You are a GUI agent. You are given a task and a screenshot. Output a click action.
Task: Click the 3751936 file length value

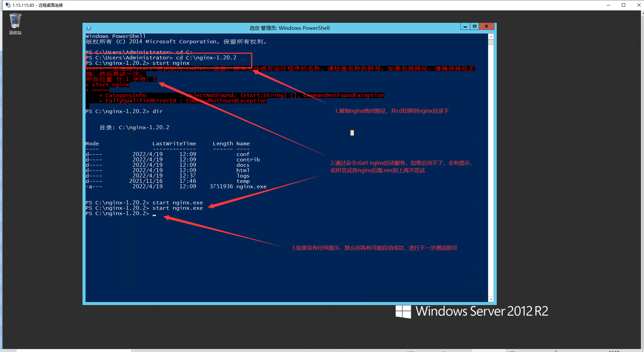pyautogui.click(x=221, y=187)
